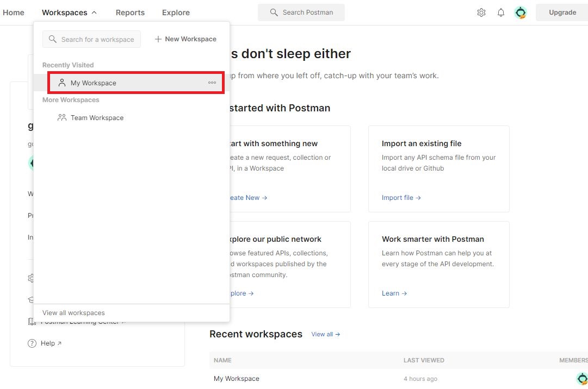Click the Import file link
Image resolution: width=588 pixels, height=389 pixels.
[x=401, y=198]
